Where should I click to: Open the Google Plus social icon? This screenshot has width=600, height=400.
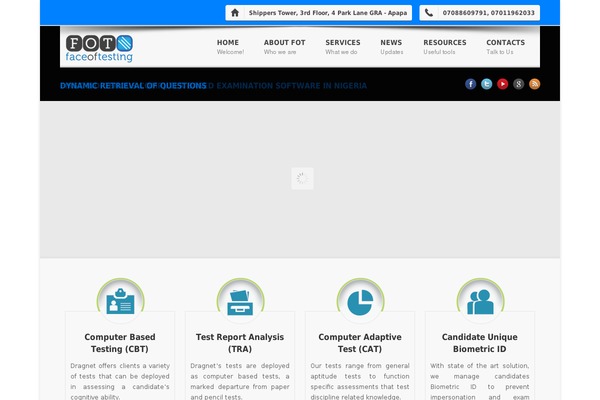pyautogui.click(x=518, y=84)
